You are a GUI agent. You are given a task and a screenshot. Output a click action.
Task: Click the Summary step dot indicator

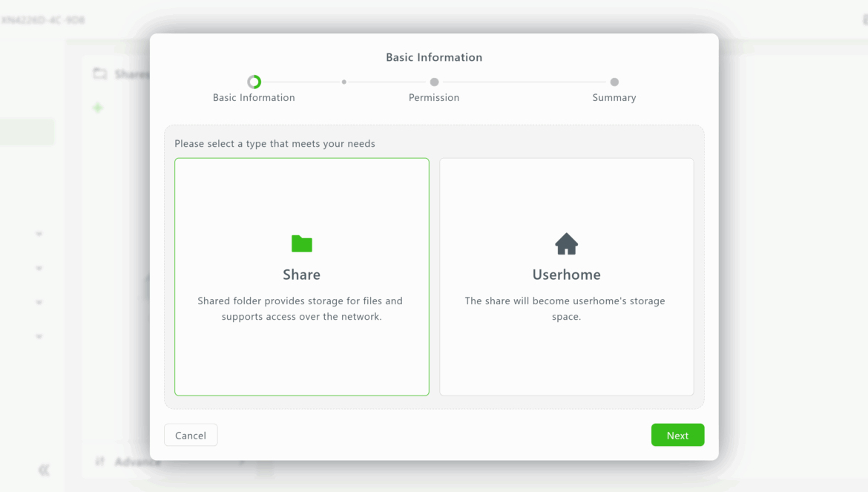pyautogui.click(x=614, y=82)
